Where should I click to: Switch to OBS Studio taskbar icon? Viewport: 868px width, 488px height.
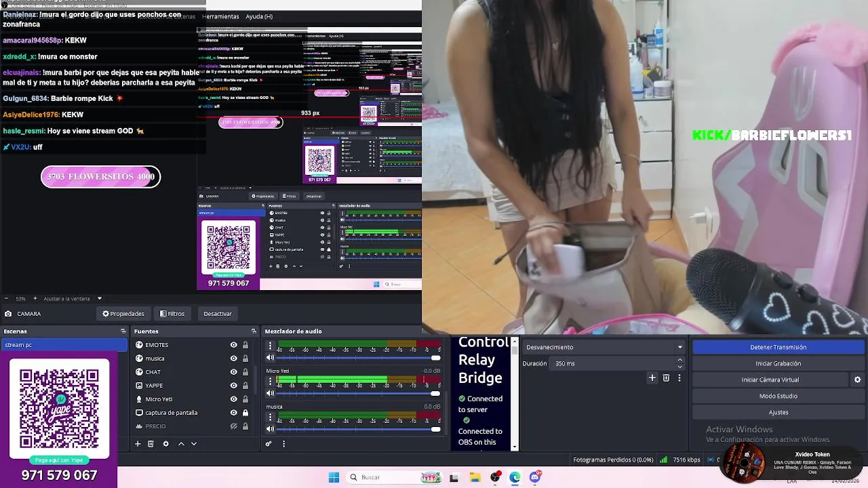(495, 477)
